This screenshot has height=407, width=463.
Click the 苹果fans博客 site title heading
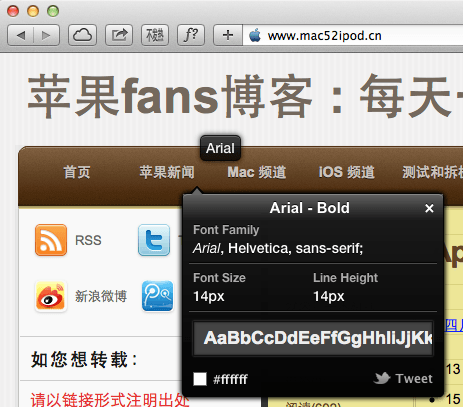(245, 97)
